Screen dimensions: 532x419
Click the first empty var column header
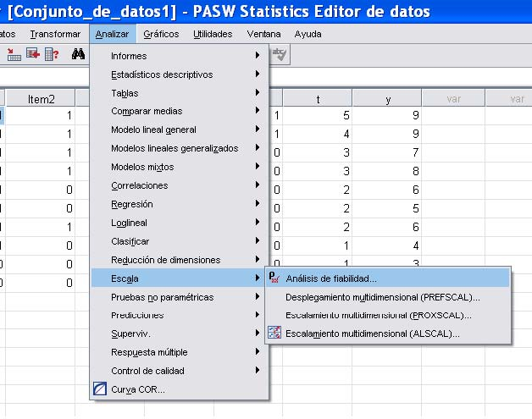coord(453,99)
